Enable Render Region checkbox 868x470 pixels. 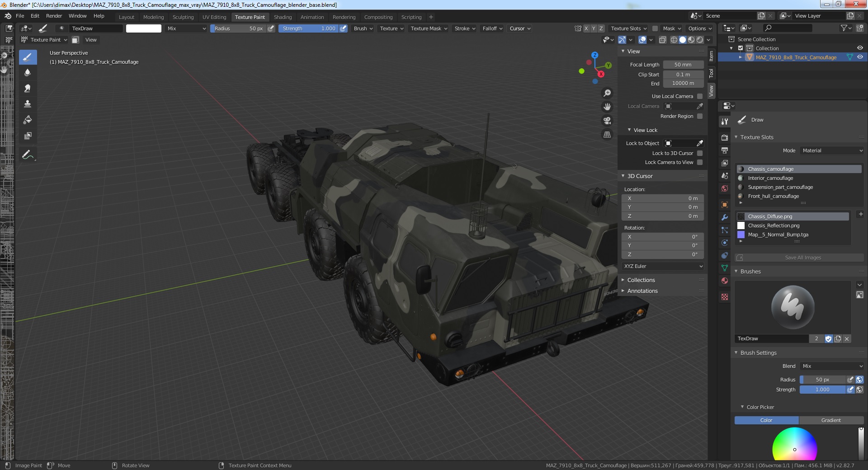pos(700,116)
